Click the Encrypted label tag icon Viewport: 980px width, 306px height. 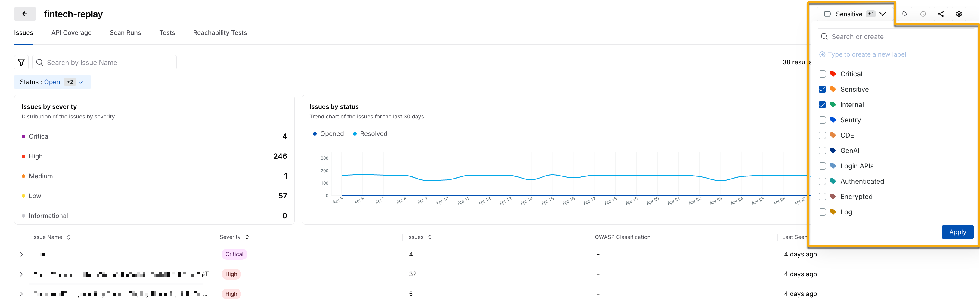833,197
